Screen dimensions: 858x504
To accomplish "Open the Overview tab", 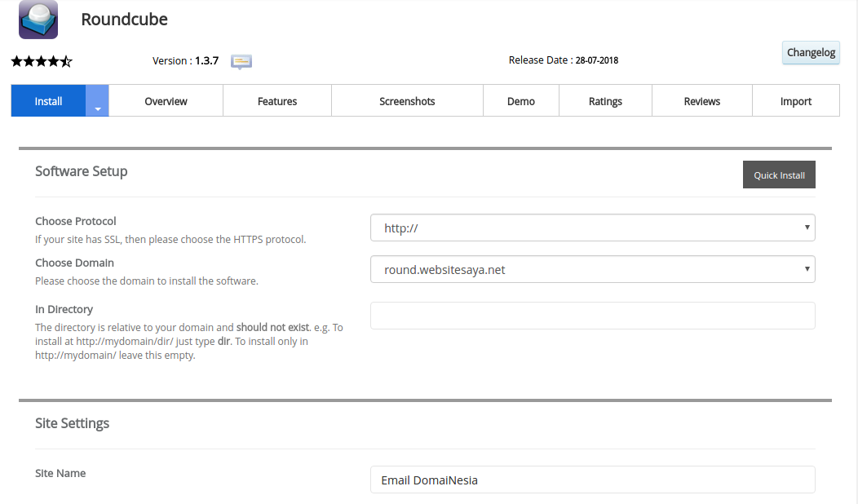I will click(x=166, y=100).
